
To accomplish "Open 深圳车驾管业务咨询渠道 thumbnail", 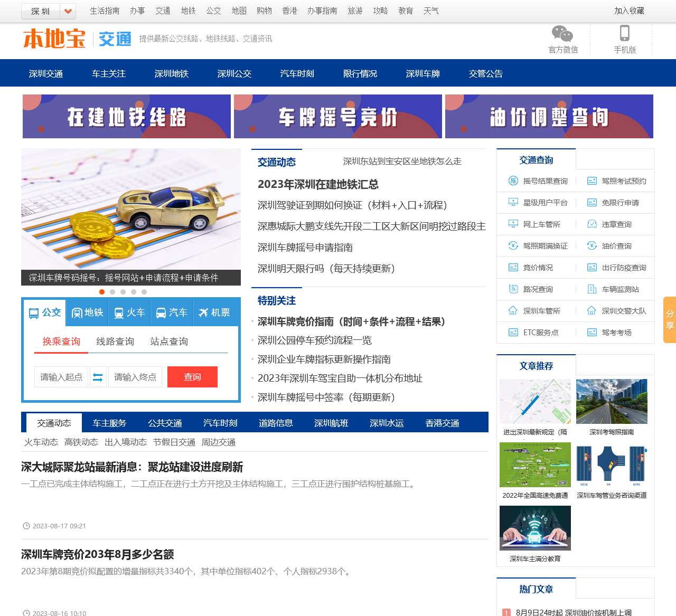I will pyautogui.click(x=612, y=465).
